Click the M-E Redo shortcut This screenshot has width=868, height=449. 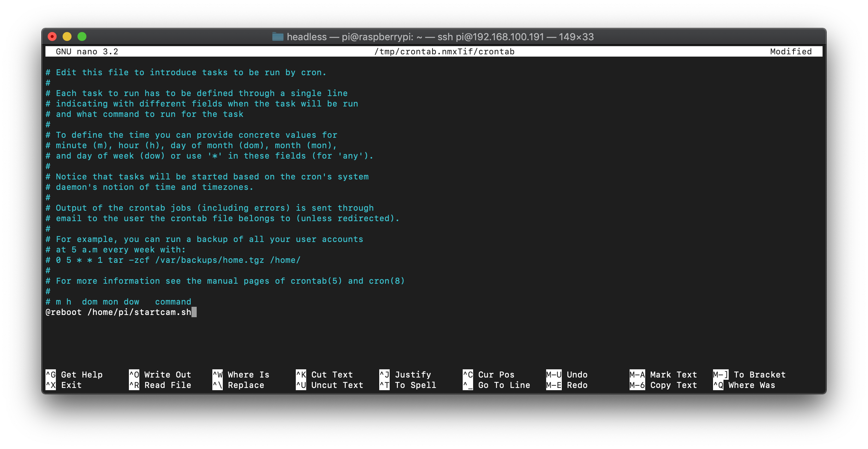tap(567, 385)
